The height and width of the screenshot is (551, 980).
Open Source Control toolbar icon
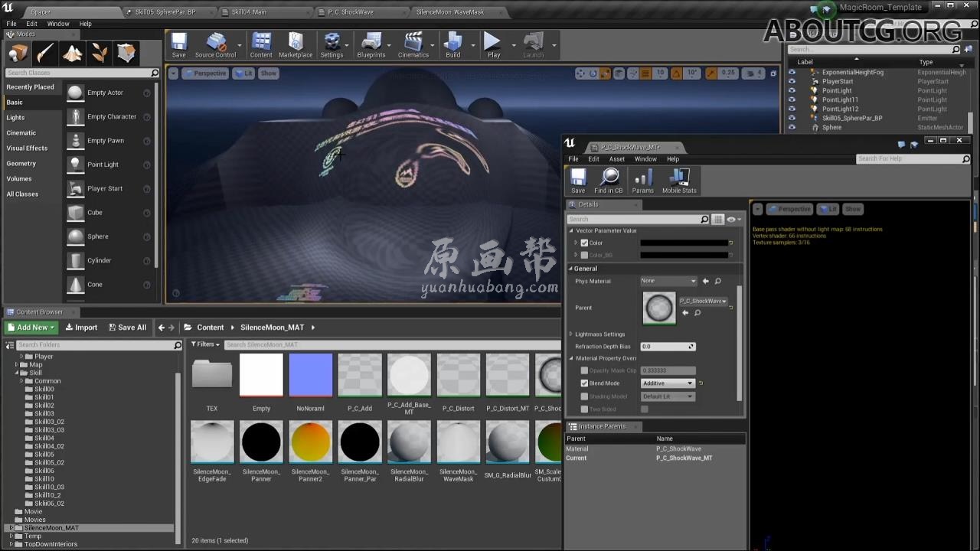pyautogui.click(x=216, y=41)
